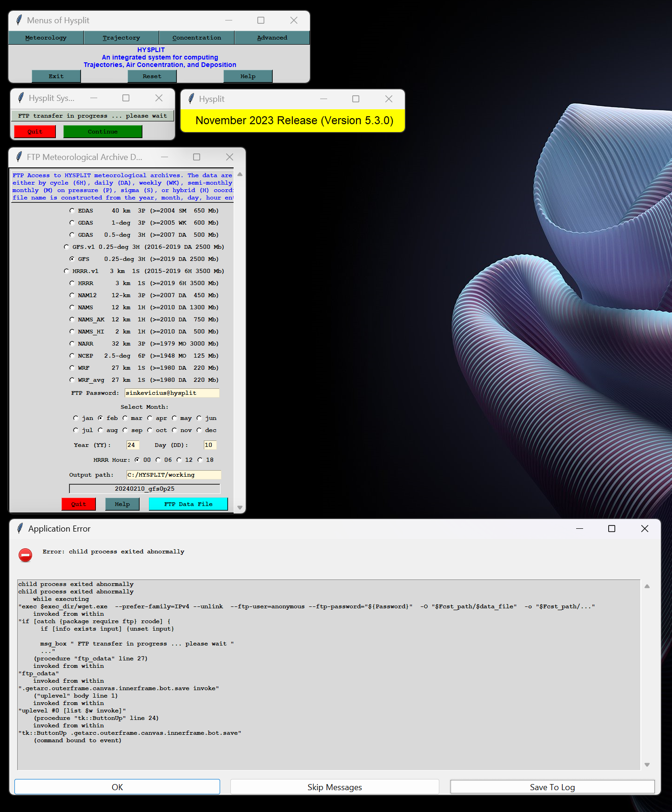672x812 pixels.
Task: Select the NAMS_AK radio button
Action: pos(72,319)
